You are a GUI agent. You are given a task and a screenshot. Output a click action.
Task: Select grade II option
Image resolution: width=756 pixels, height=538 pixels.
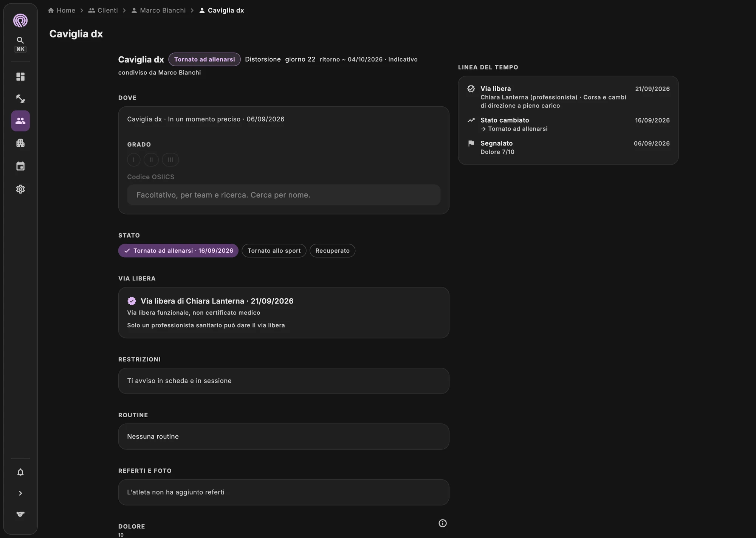[151, 160]
